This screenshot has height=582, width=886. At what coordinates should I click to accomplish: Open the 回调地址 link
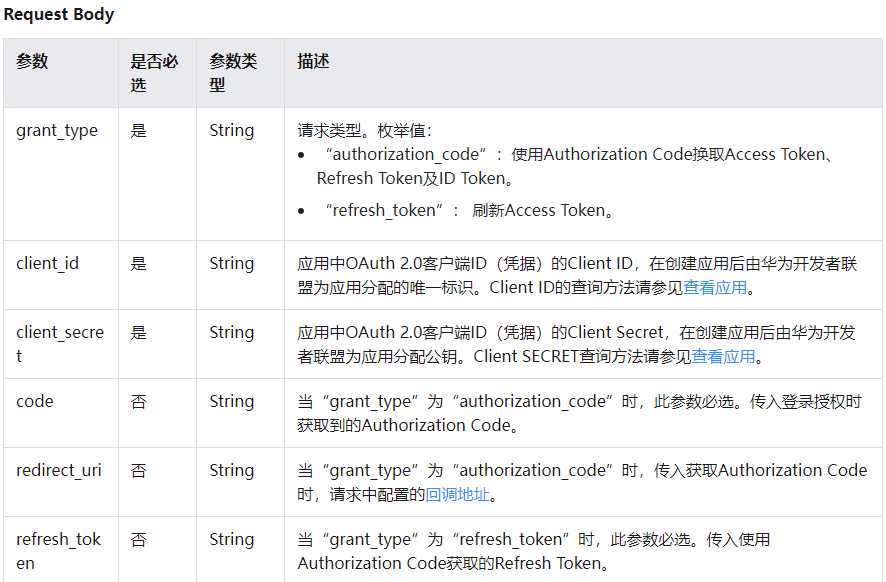[457, 495]
